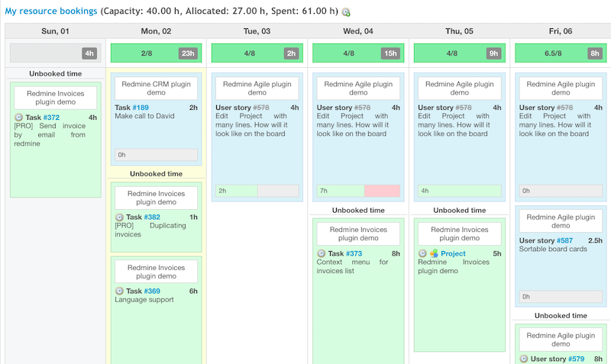Click the colored project icon on Thursday's card

tap(433, 253)
